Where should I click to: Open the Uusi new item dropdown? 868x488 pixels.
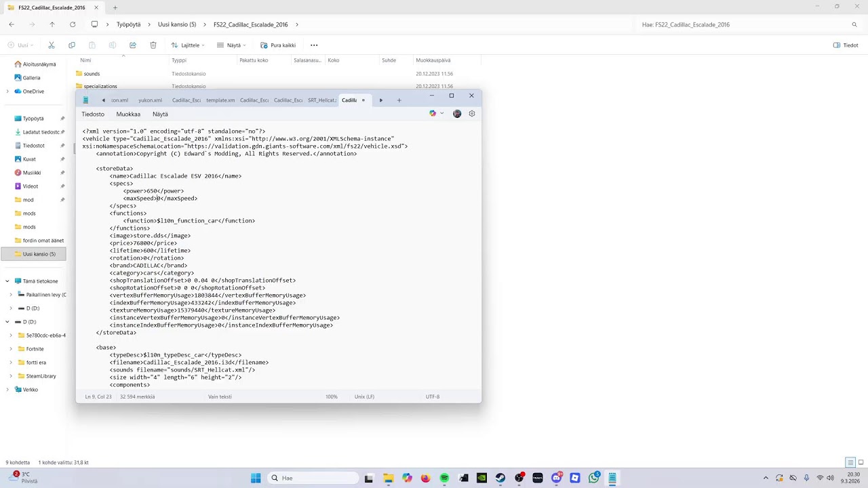(20, 45)
